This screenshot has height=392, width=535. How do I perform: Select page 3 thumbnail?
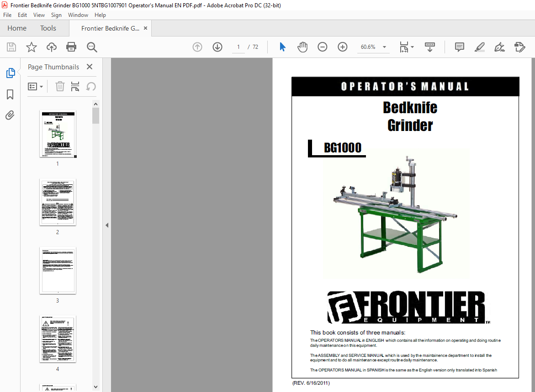click(x=58, y=271)
